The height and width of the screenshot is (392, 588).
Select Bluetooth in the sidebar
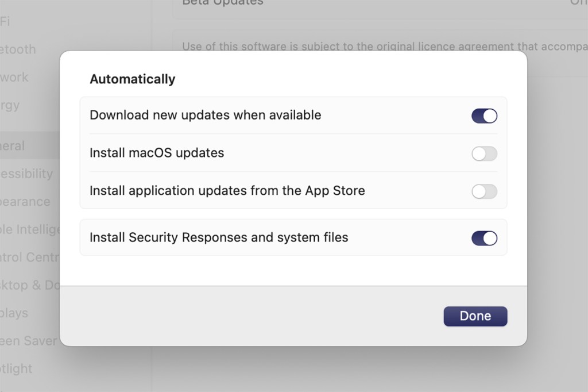(18, 49)
